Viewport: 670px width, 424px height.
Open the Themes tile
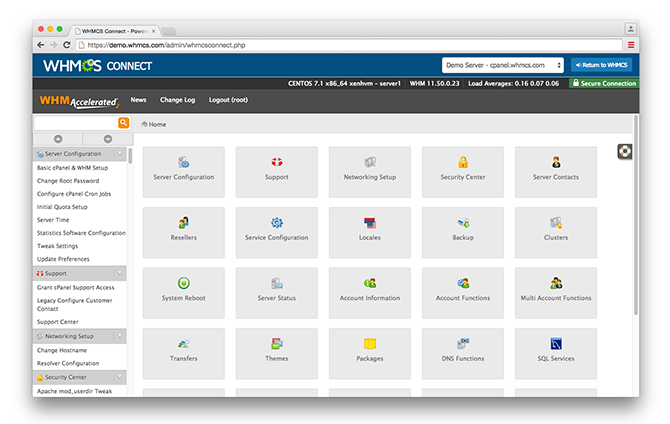point(276,353)
